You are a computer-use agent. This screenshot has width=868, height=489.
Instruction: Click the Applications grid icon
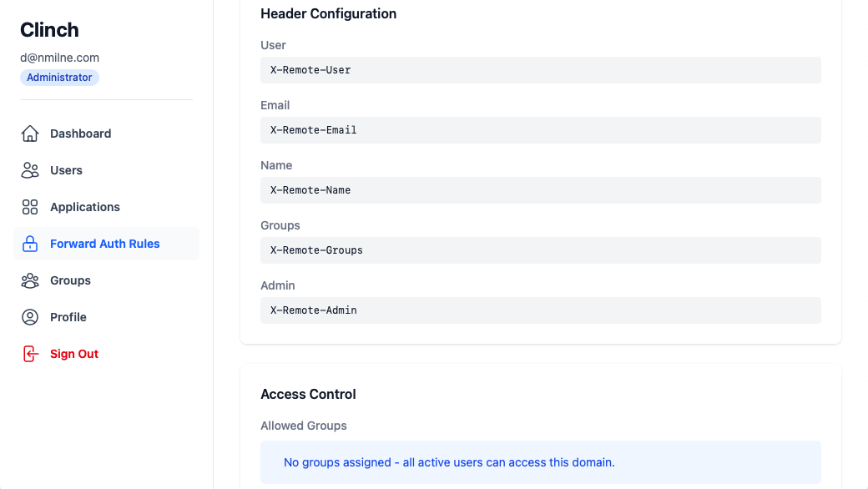pos(30,207)
